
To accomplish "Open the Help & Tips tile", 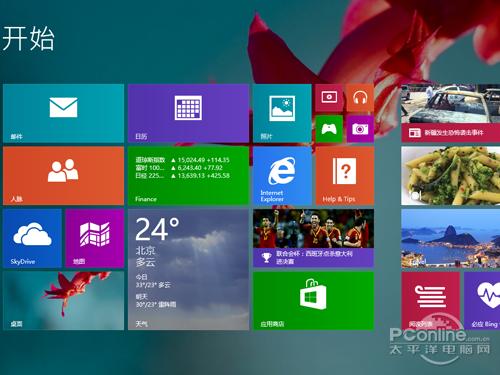I will click(x=345, y=176).
